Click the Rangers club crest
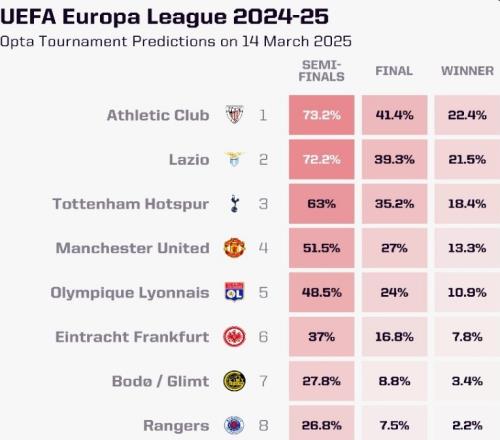The width and height of the screenshot is (500, 440). tap(234, 425)
